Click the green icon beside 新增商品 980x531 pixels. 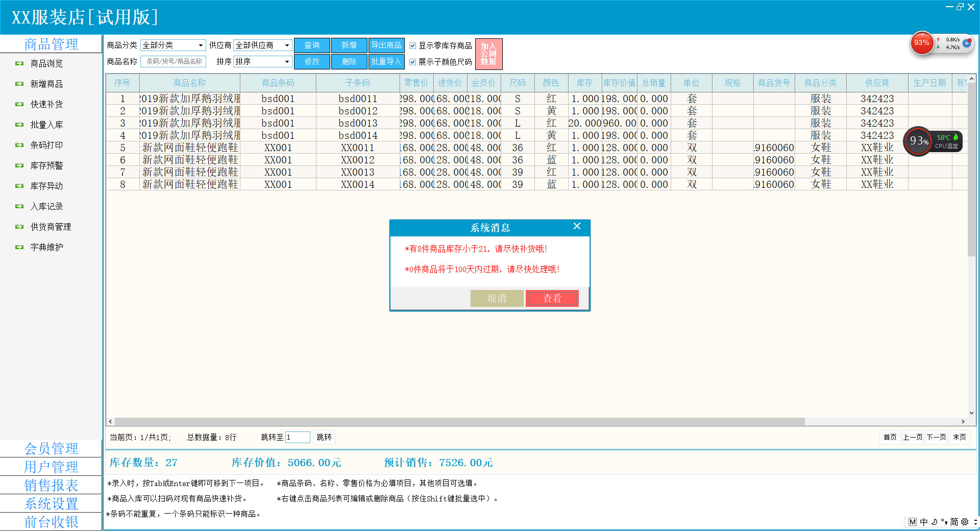point(19,84)
